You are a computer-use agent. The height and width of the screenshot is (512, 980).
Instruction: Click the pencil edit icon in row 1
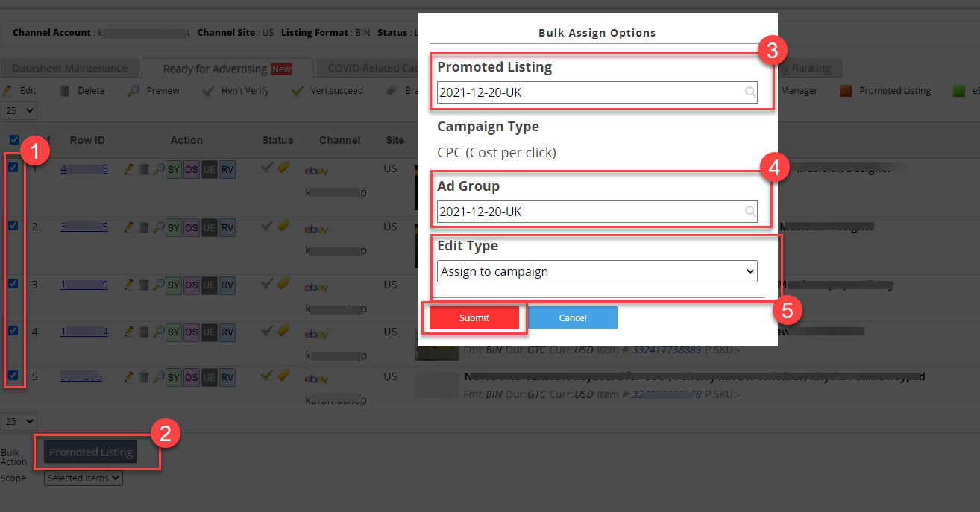pos(129,169)
